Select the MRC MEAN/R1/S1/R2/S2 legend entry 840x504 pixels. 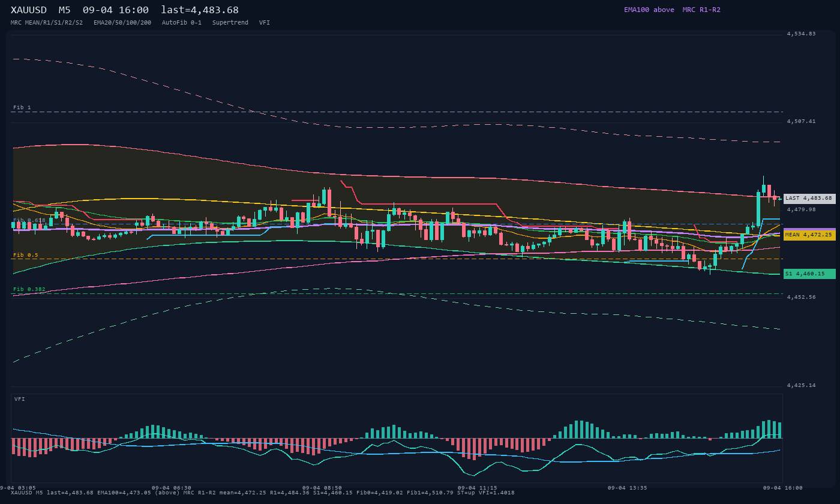tap(47, 23)
